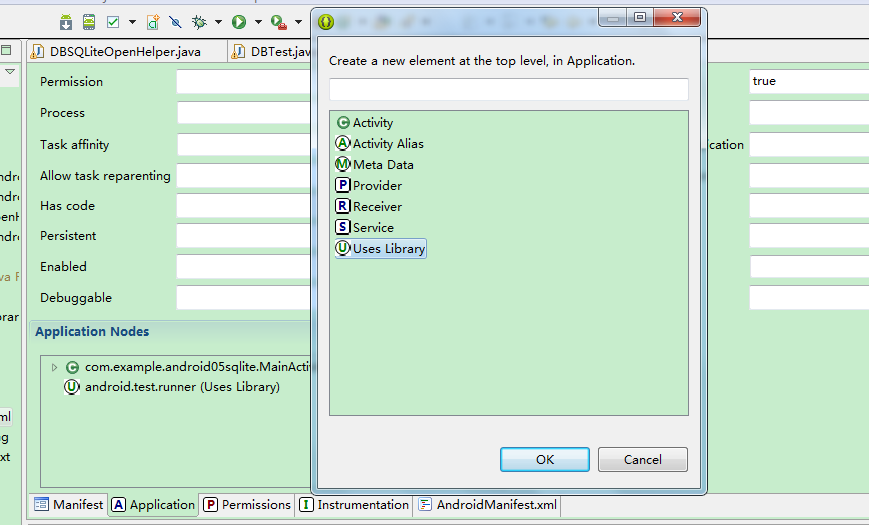Open the Debug dropdown arrow

[x=218, y=22]
